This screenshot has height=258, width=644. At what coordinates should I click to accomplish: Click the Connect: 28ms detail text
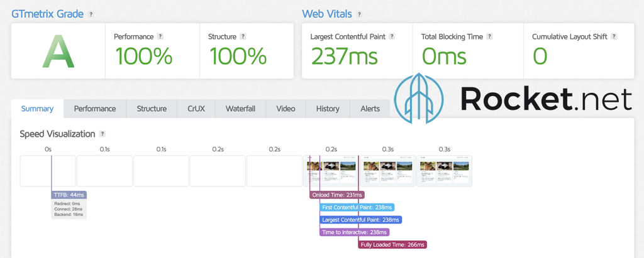tap(68, 209)
